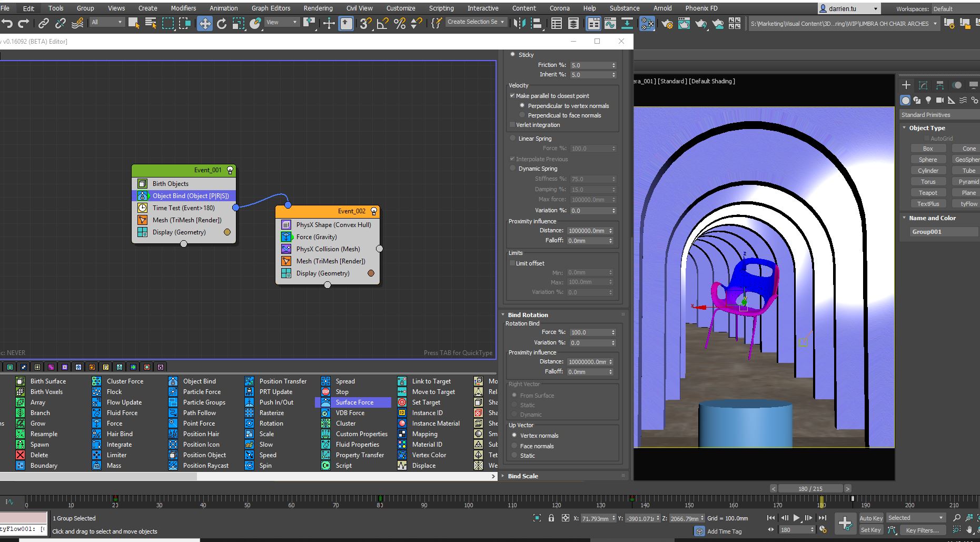Click the Bind to Space Warp icon

77,23
